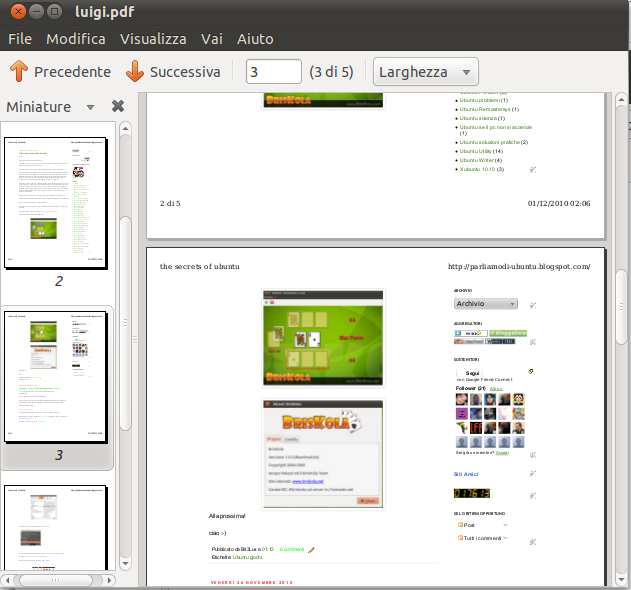Open the Visualizza menu
The height and width of the screenshot is (590, 631).
click(x=153, y=39)
